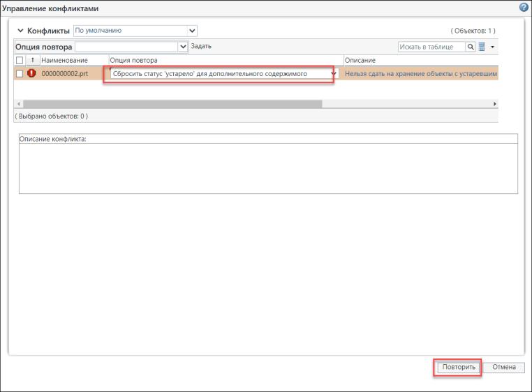Click the scrollbar left arrow
532x392 pixels.
(x=19, y=104)
